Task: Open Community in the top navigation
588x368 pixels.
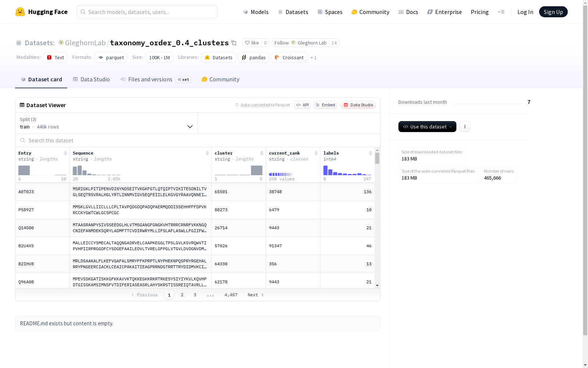Action: click(x=370, y=12)
